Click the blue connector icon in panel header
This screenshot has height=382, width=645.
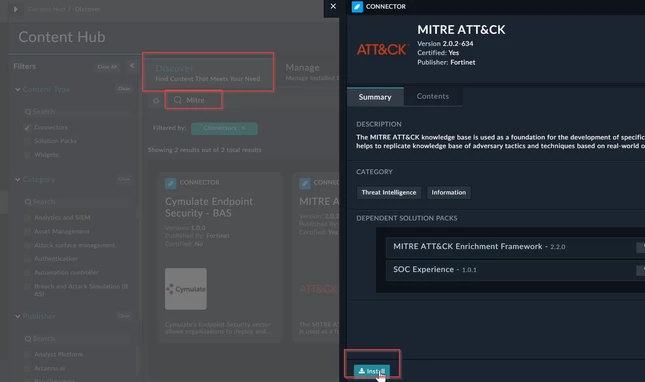click(x=357, y=7)
